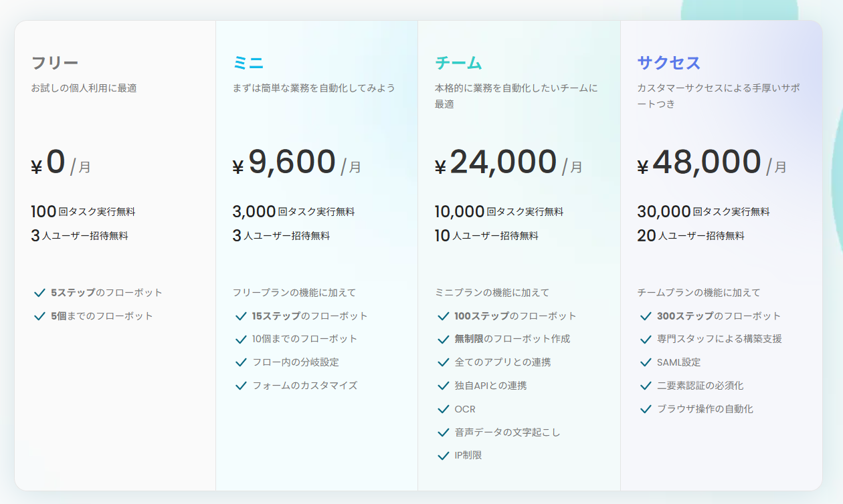Click checkmark beside フロー内の分岐設定

241,362
